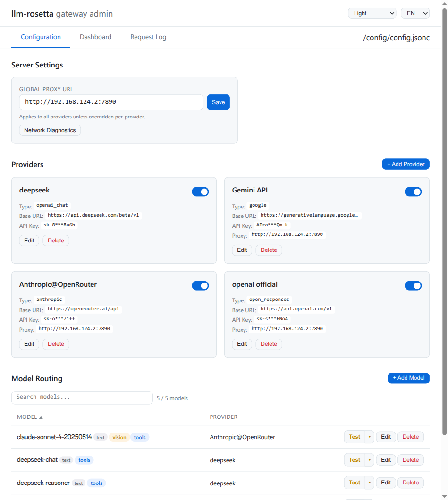Delete the Anthropic@OpenRouter provider
The image size is (448, 500).
tap(56, 344)
